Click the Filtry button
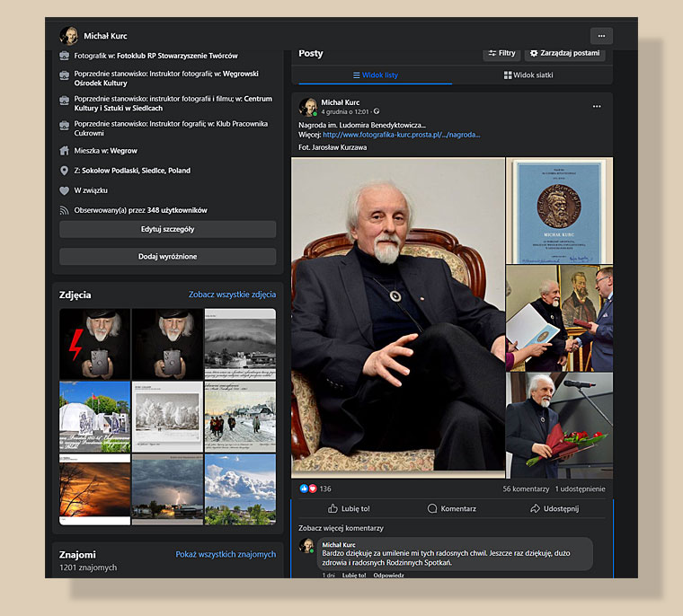The height and width of the screenshot is (616, 683). tap(501, 53)
